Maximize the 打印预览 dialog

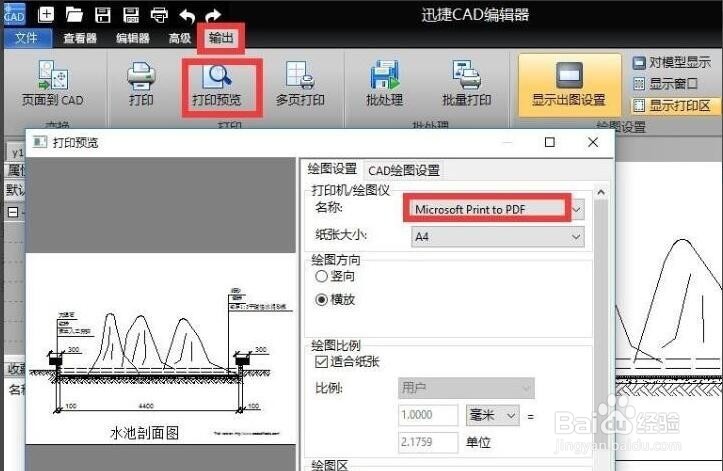pos(550,142)
